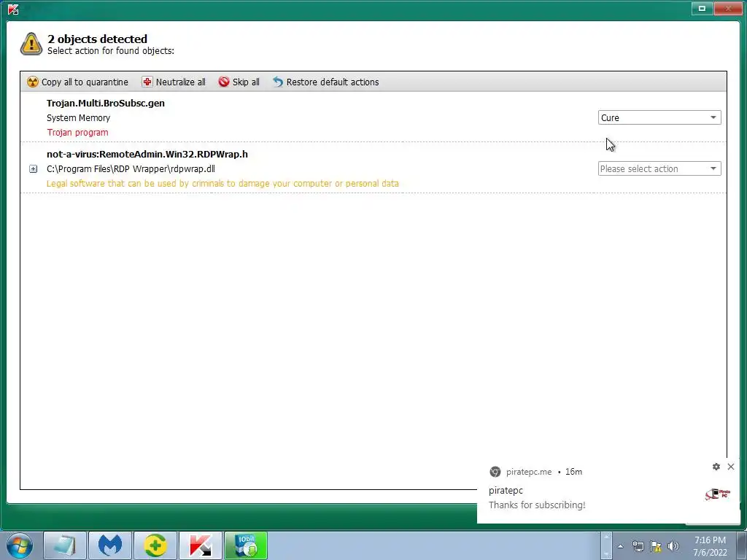This screenshot has height=560, width=747.
Task: Click the piratepc.me notification source
Action: (529, 472)
